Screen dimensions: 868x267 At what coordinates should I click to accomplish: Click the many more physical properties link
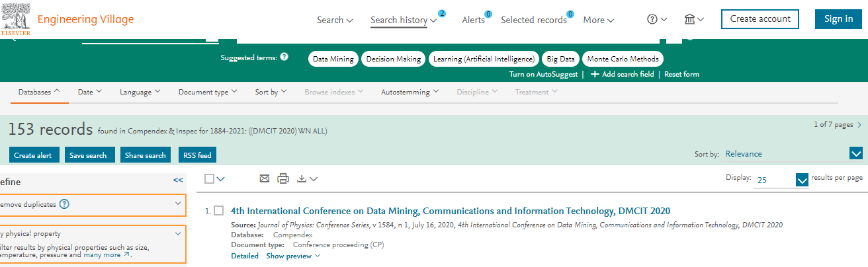[x=102, y=254]
